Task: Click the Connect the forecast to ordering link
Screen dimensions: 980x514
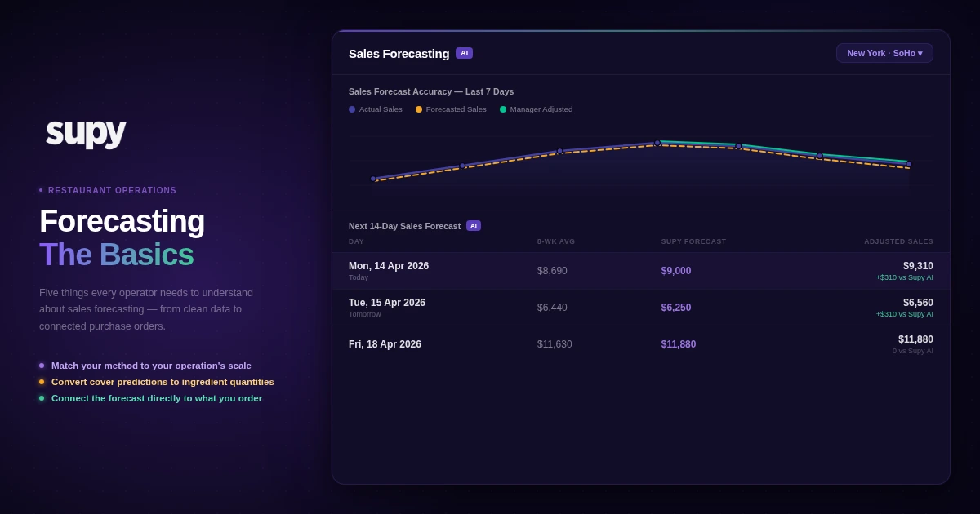Action: click(x=157, y=398)
